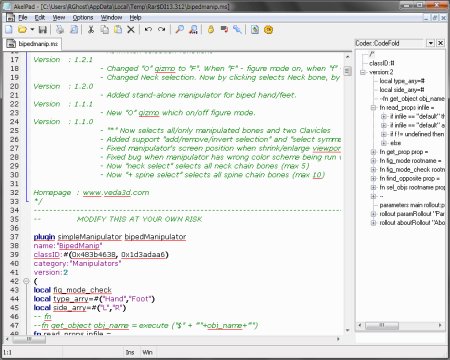Image resolution: width=450 pixels, height=360 pixels.
Task: Click 'plugin' keyword on line 37
Action: 44,237
